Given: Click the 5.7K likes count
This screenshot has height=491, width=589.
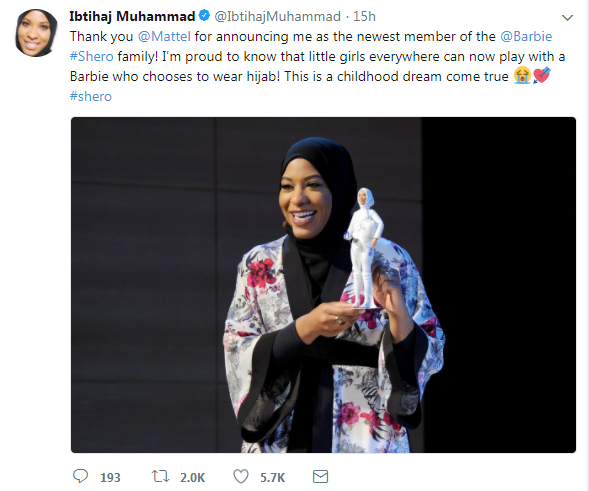Looking at the screenshot, I should point(272,477).
